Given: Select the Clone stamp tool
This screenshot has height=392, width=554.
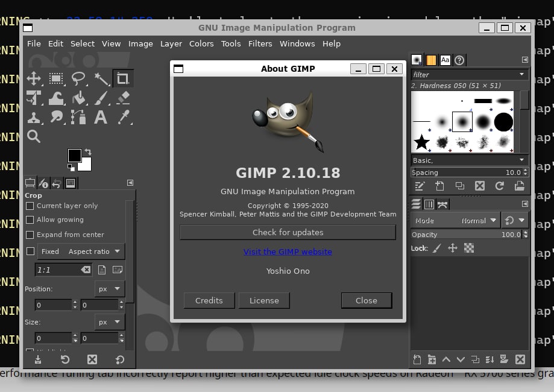Looking at the screenshot, I should click(34, 118).
